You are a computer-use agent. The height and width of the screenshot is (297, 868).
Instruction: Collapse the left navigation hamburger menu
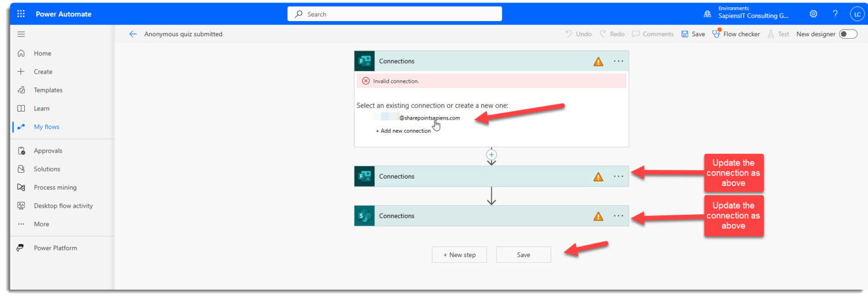(x=21, y=34)
